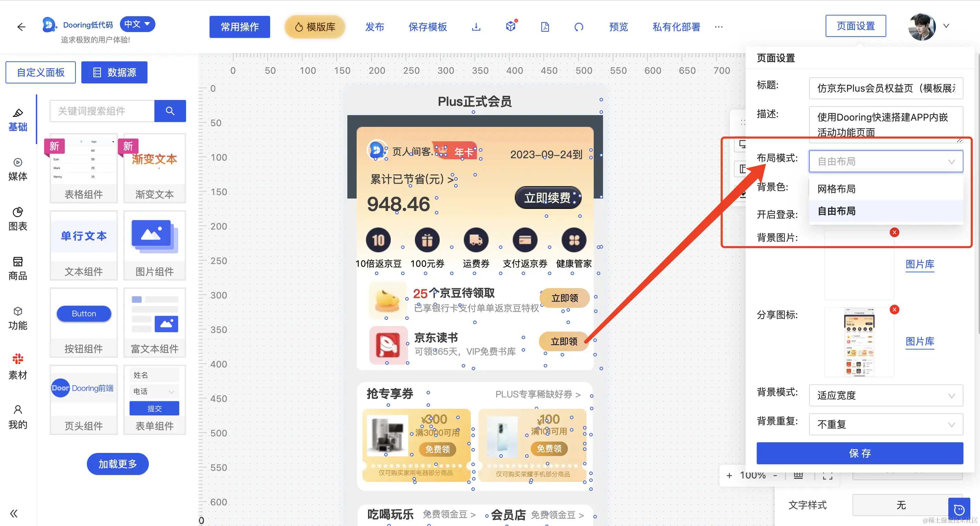Click the 10倍返京豆 round icon on canvas

378,240
